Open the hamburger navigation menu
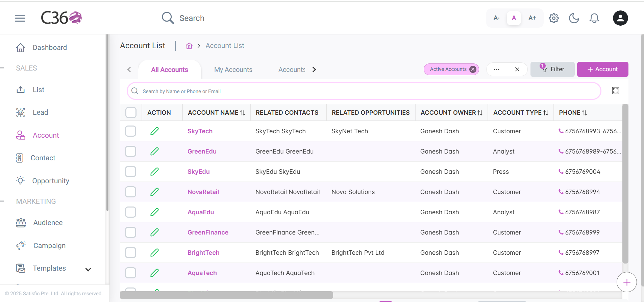The image size is (644, 302). click(x=20, y=18)
